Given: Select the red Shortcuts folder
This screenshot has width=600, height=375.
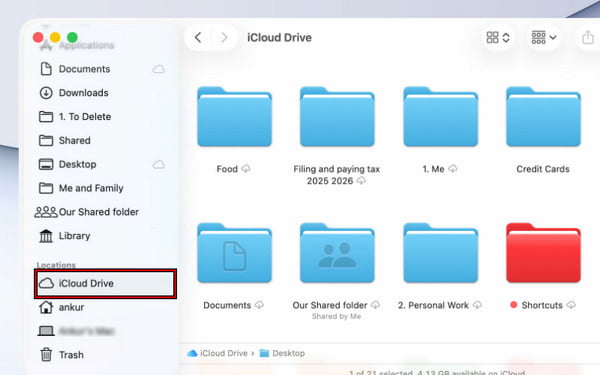Looking at the screenshot, I should tap(543, 253).
